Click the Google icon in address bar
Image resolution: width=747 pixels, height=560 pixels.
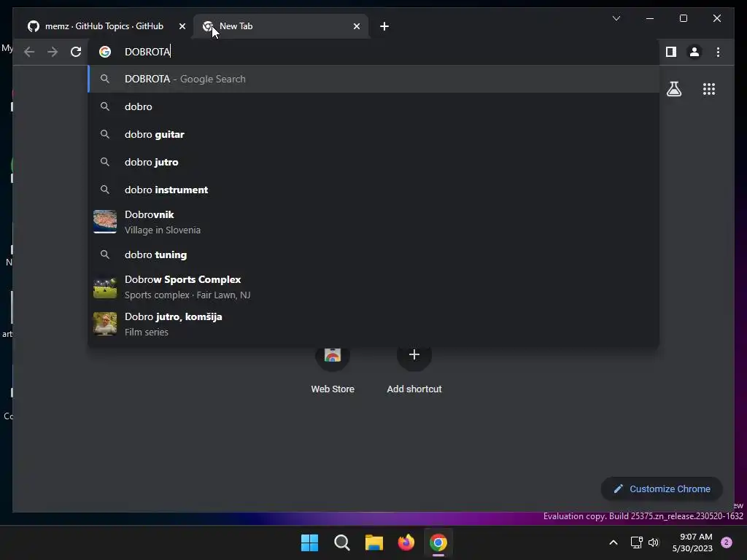[105, 52]
